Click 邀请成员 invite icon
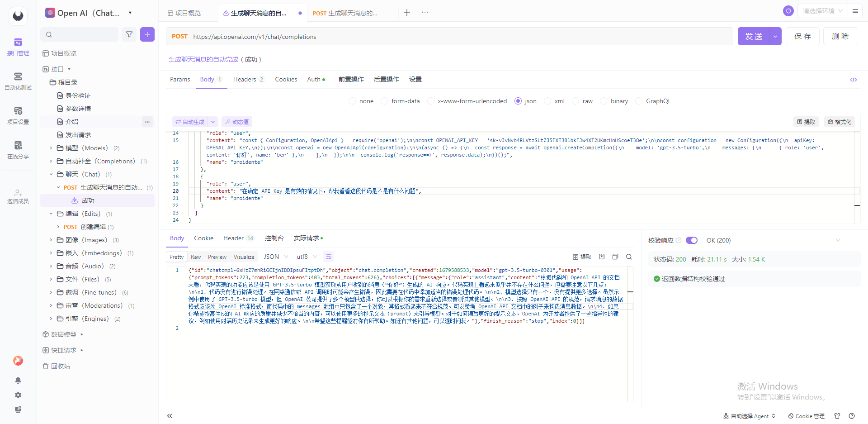The width and height of the screenshot is (868, 424). click(x=18, y=196)
